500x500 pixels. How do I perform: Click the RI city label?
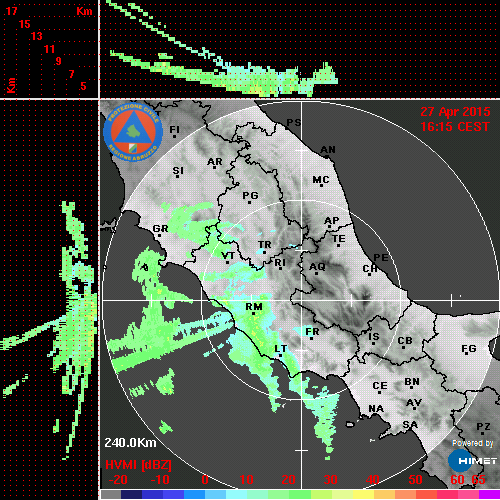tap(280, 263)
